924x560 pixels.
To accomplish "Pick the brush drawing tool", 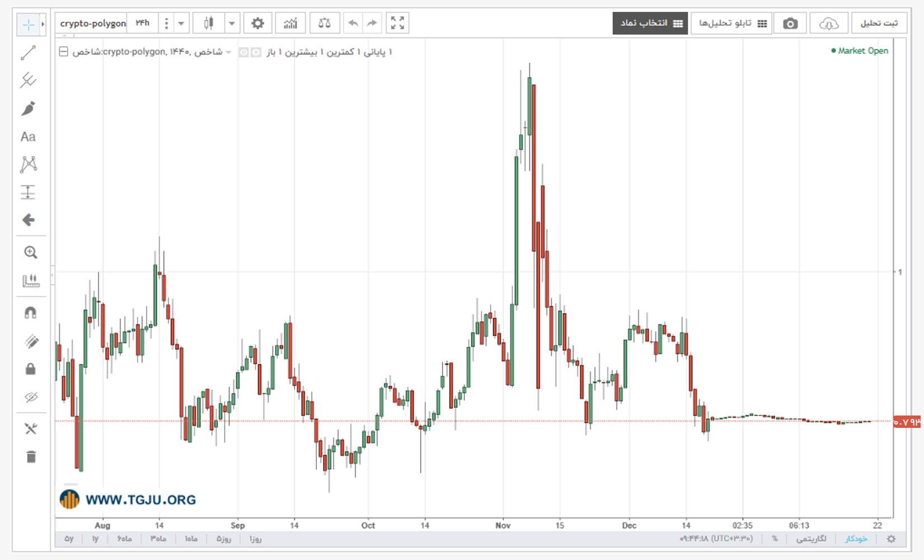I will click(x=28, y=108).
